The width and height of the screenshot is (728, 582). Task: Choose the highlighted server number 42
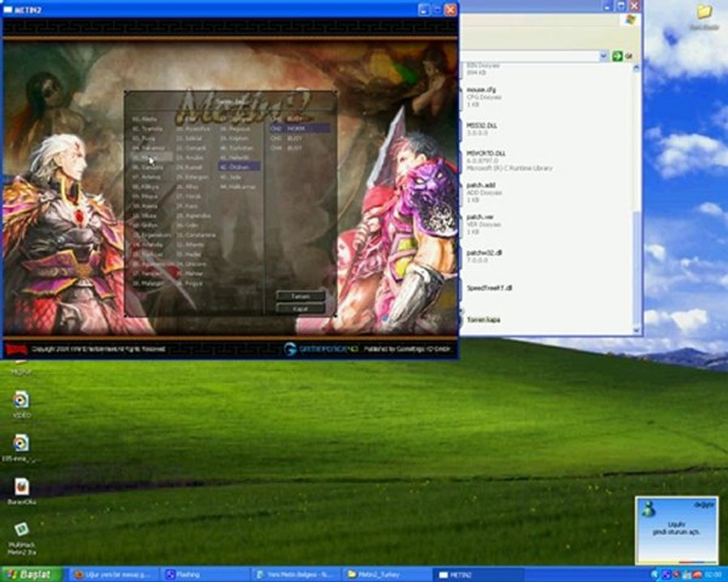point(239,167)
